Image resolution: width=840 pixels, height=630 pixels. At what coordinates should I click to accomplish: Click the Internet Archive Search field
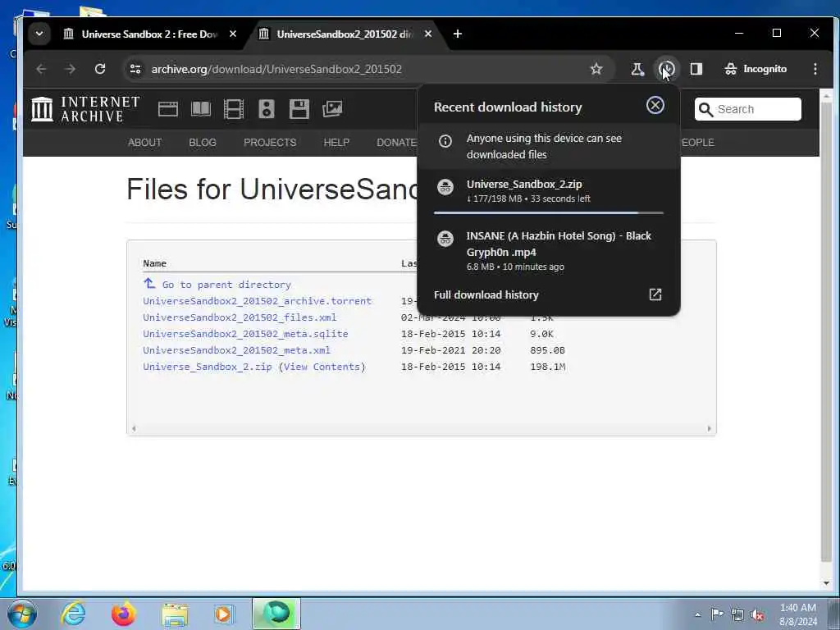click(x=748, y=109)
